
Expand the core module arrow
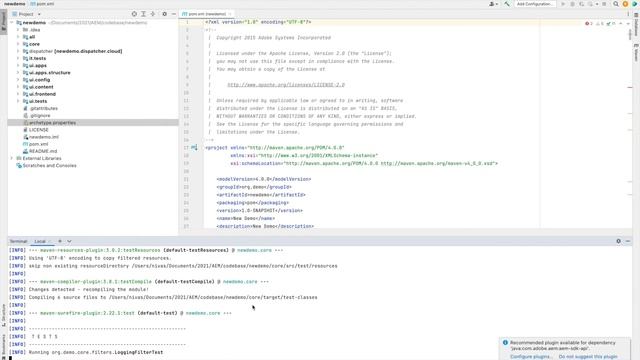pyautogui.click(x=18, y=44)
